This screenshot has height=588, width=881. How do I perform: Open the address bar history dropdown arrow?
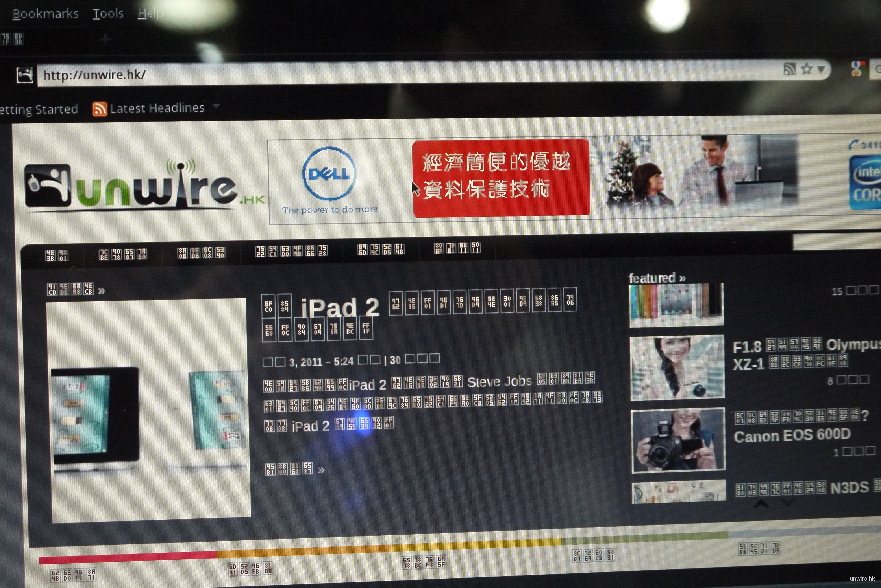821,69
